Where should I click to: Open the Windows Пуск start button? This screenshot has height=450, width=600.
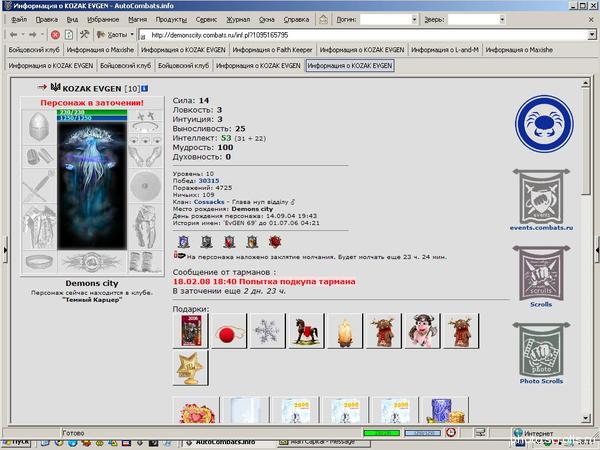[16, 443]
